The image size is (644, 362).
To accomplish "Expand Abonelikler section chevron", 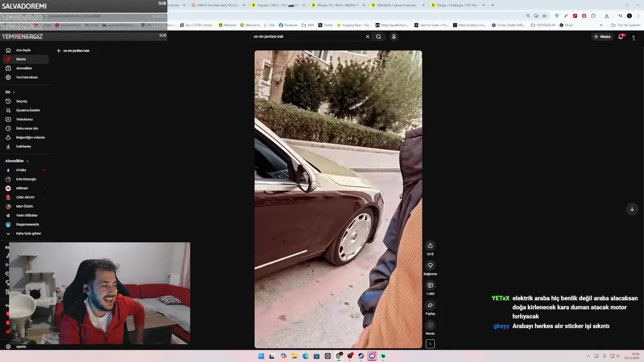I will pos(27,161).
